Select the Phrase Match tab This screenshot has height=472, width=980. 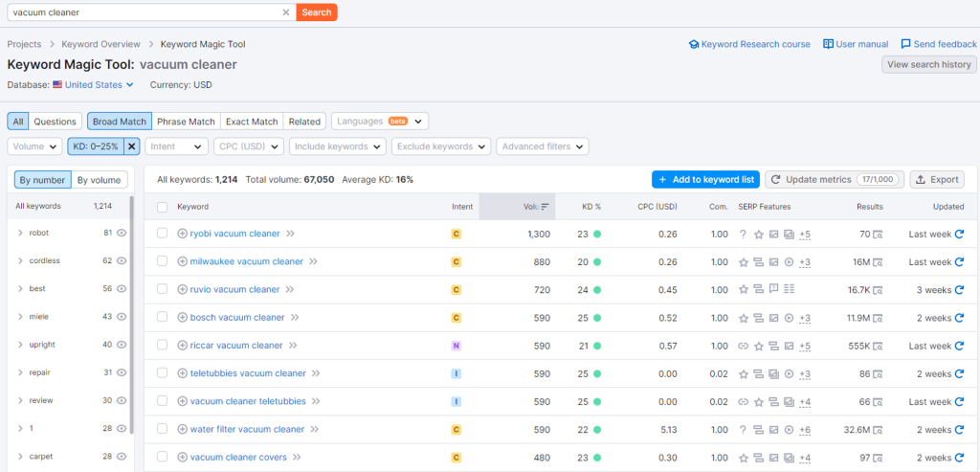pos(186,122)
